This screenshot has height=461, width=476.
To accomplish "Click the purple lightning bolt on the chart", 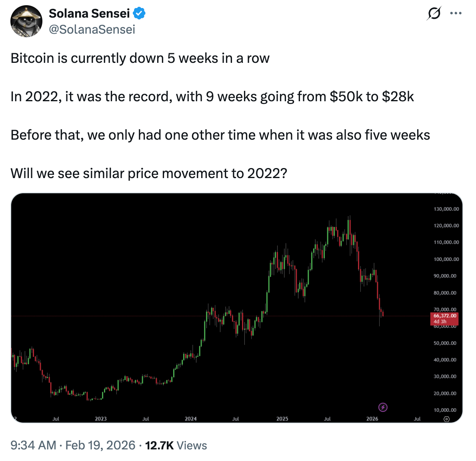I will click(383, 408).
